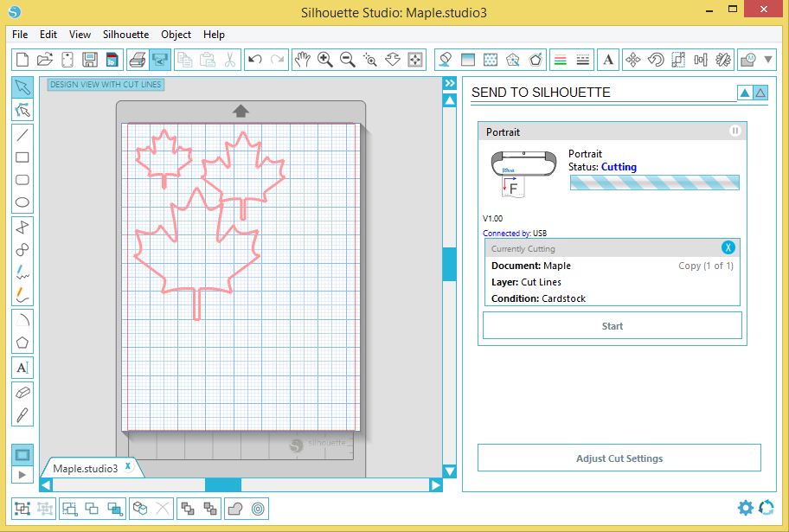Image resolution: width=789 pixels, height=532 pixels.
Task: Select the Draw a Regular Polygon tool
Action: click(x=22, y=343)
